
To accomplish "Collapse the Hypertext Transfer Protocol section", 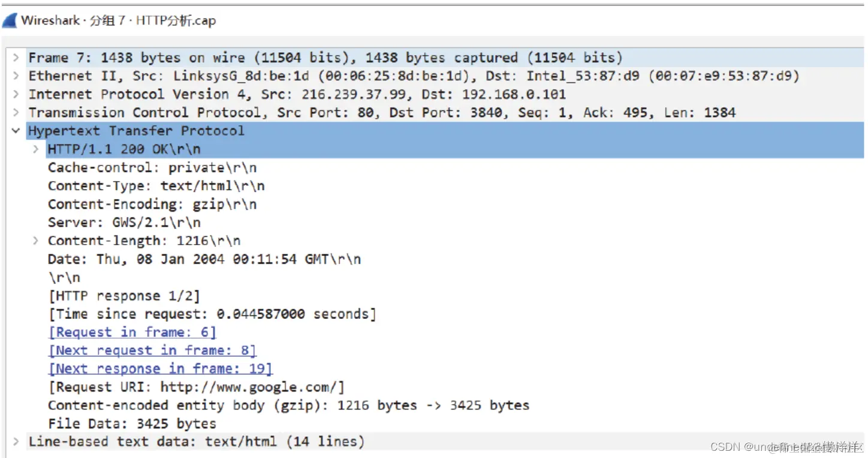I will click(x=16, y=131).
